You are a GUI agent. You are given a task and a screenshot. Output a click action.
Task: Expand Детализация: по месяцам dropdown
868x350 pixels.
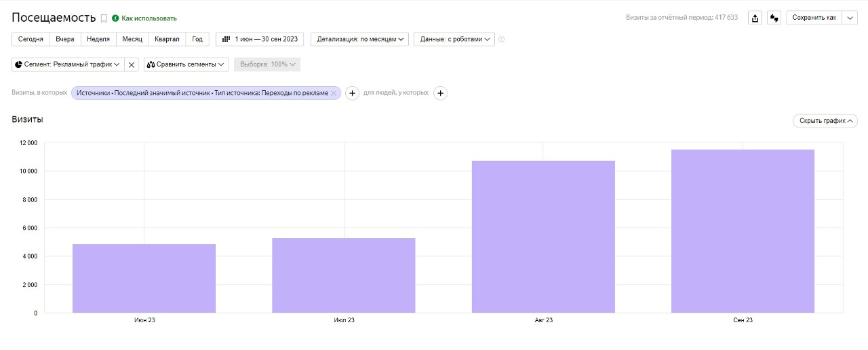359,39
